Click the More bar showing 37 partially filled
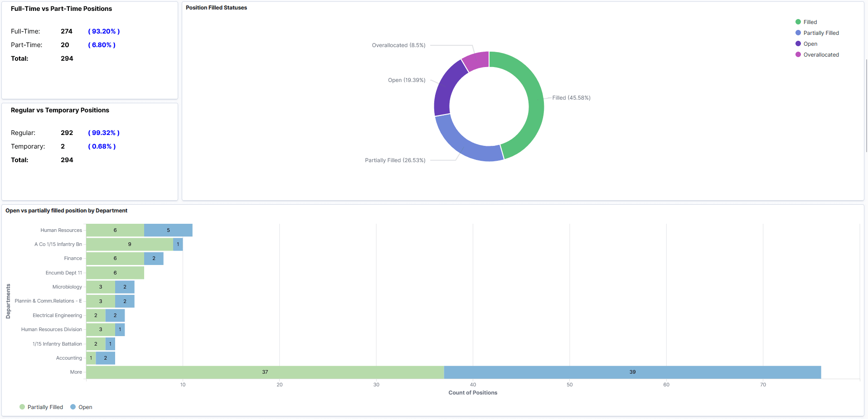 pos(264,372)
